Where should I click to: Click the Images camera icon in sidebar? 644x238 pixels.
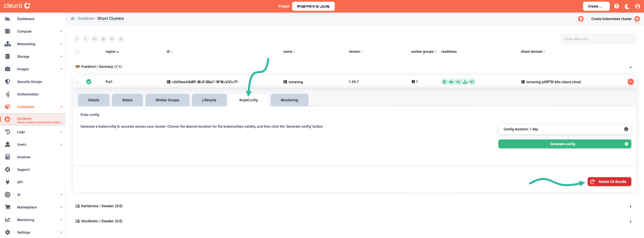[7, 69]
